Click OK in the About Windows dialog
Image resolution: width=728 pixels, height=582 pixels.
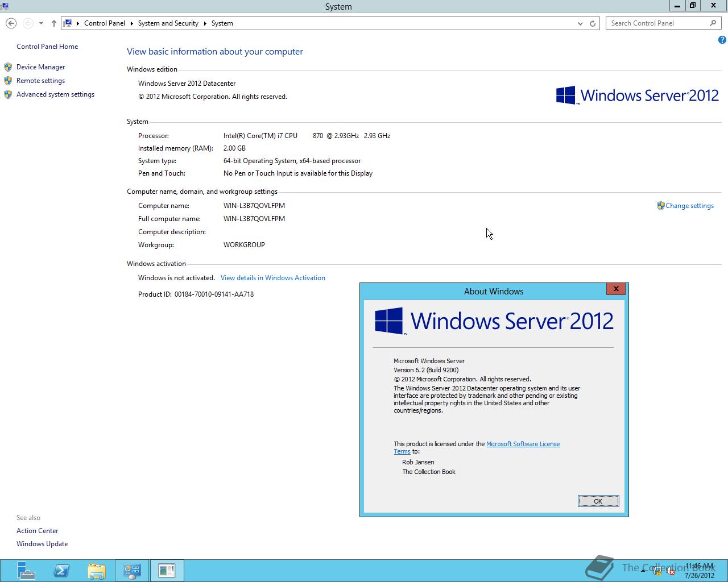coord(598,501)
